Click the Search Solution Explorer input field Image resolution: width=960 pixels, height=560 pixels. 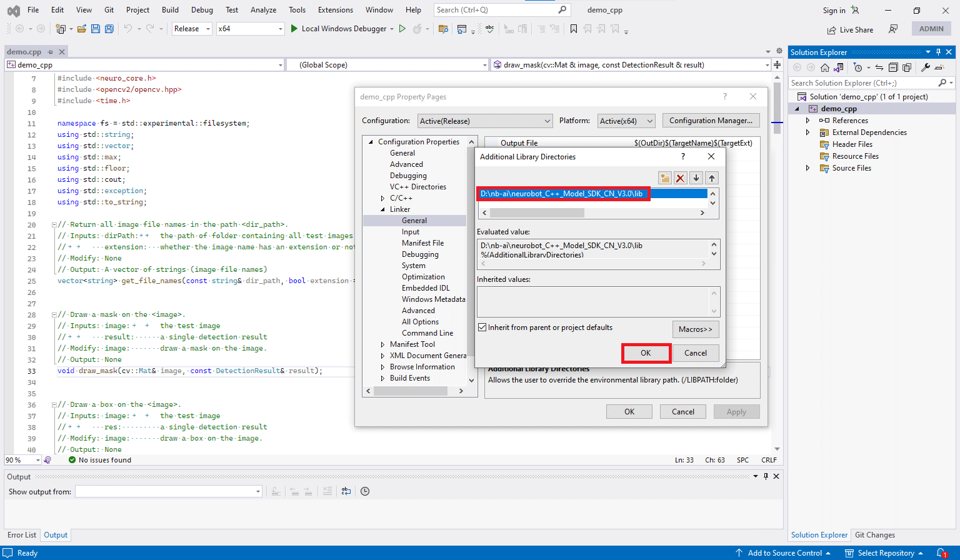[864, 83]
